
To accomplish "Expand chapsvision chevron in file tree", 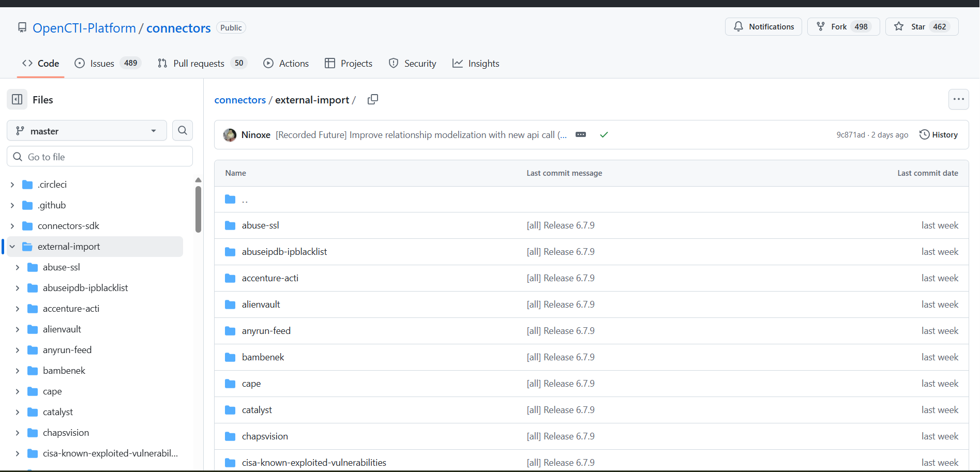I will (18, 433).
